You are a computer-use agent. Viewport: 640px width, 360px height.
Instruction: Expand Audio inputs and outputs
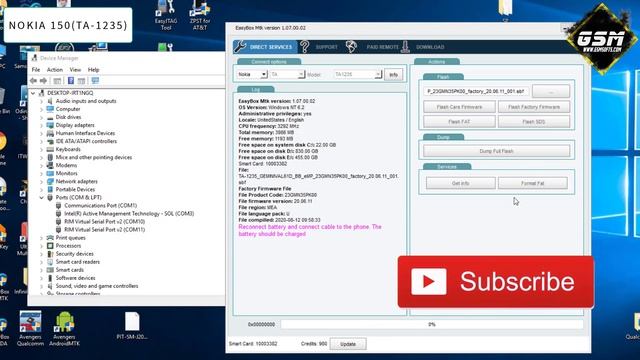tap(41, 101)
